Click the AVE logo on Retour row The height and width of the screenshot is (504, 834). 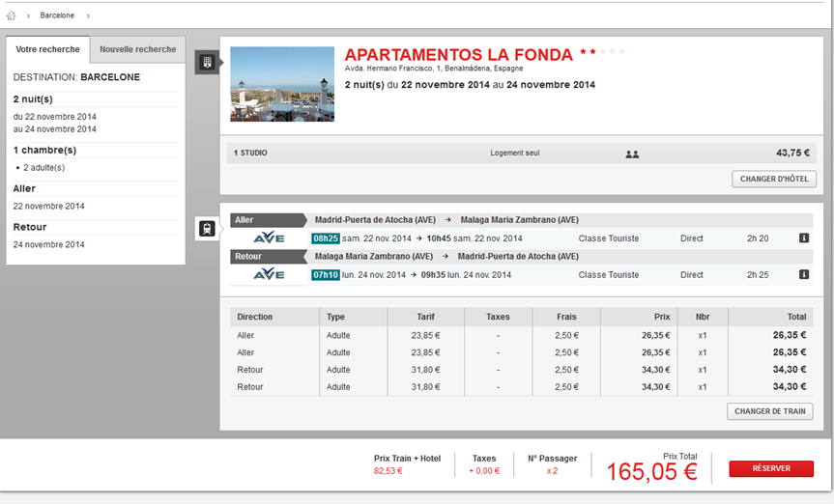coord(268,275)
